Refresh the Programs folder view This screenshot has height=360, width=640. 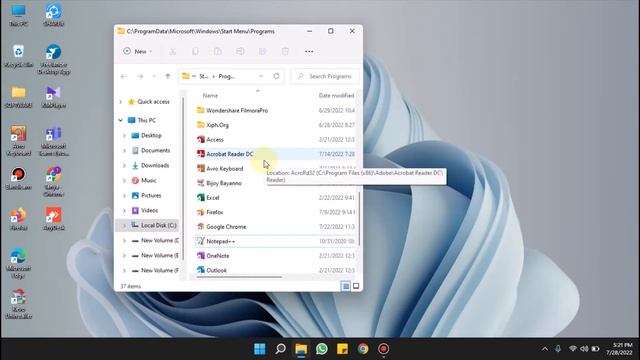tap(276, 76)
